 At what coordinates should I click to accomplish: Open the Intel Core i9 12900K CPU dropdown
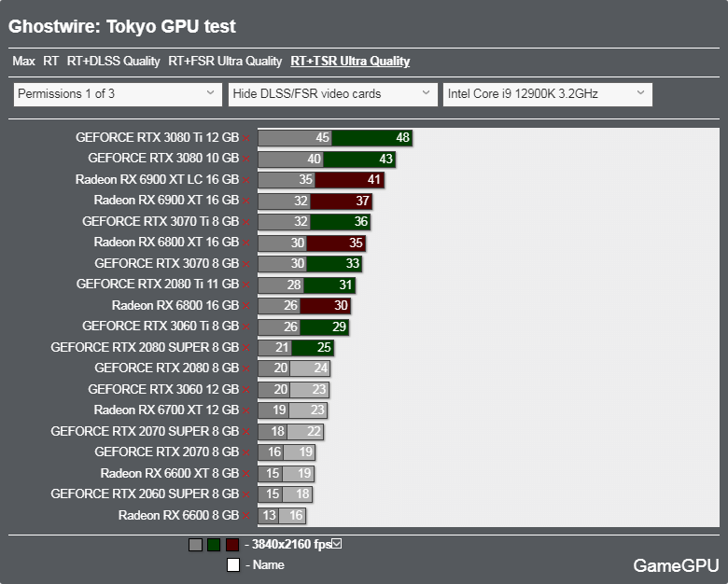(x=547, y=94)
